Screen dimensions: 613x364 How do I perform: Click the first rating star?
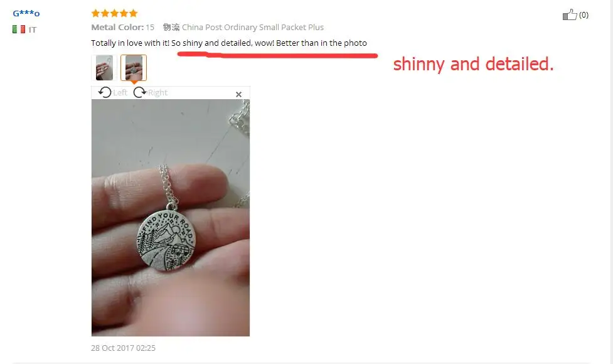96,13
